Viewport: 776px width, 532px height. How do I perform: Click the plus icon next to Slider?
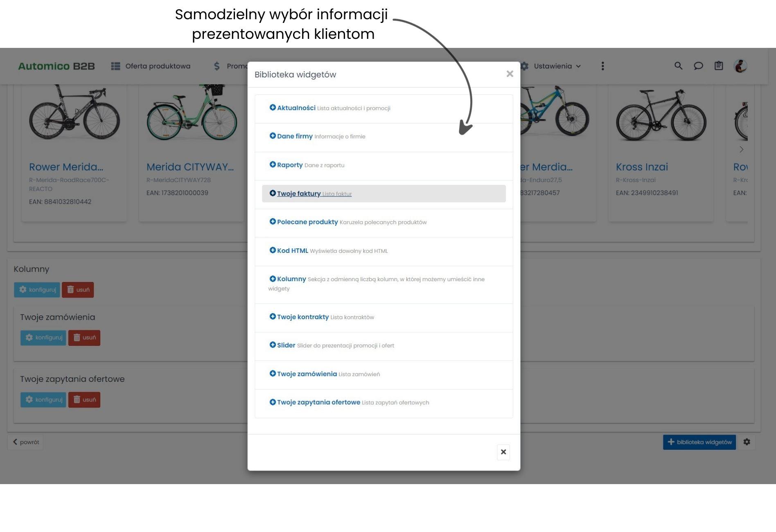(273, 345)
